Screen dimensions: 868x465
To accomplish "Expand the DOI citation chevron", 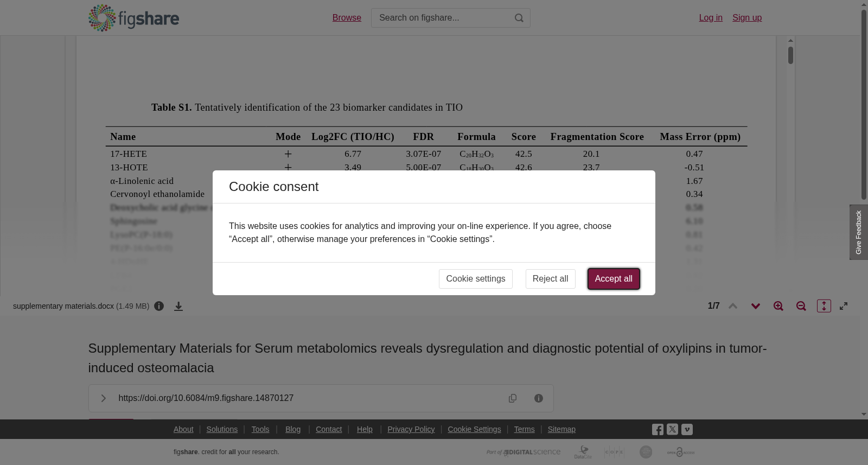I will click(104, 398).
